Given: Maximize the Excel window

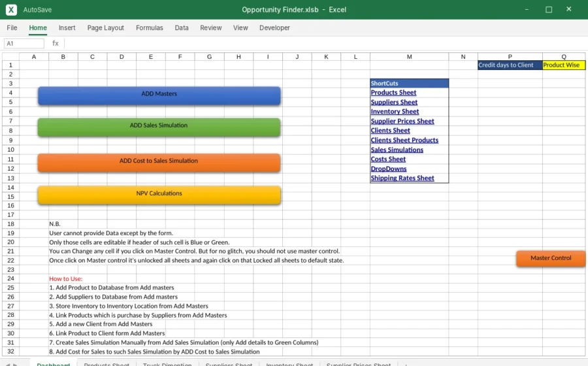Looking at the screenshot, I should 549,9.
